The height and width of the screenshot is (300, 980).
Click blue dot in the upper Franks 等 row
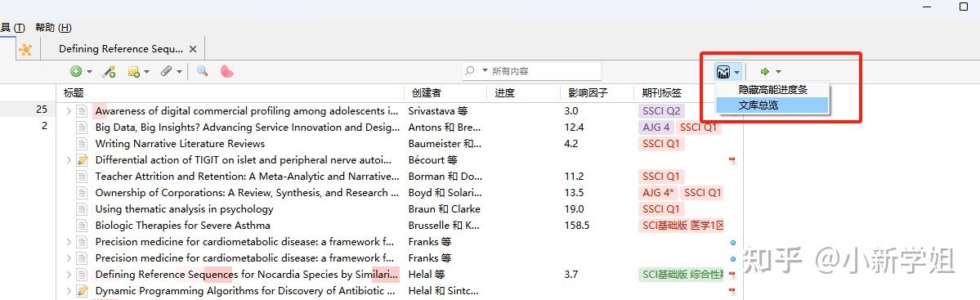733,243
